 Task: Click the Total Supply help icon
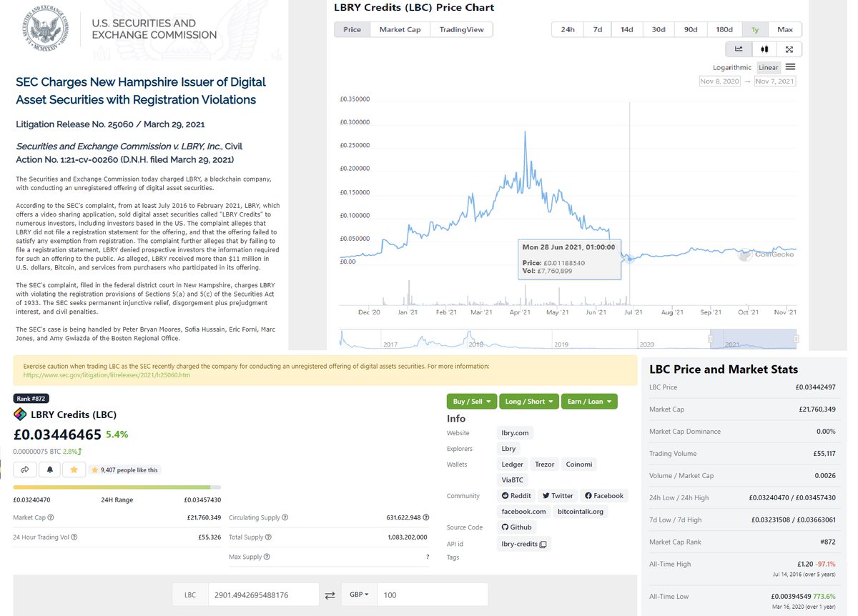[269, 537]
